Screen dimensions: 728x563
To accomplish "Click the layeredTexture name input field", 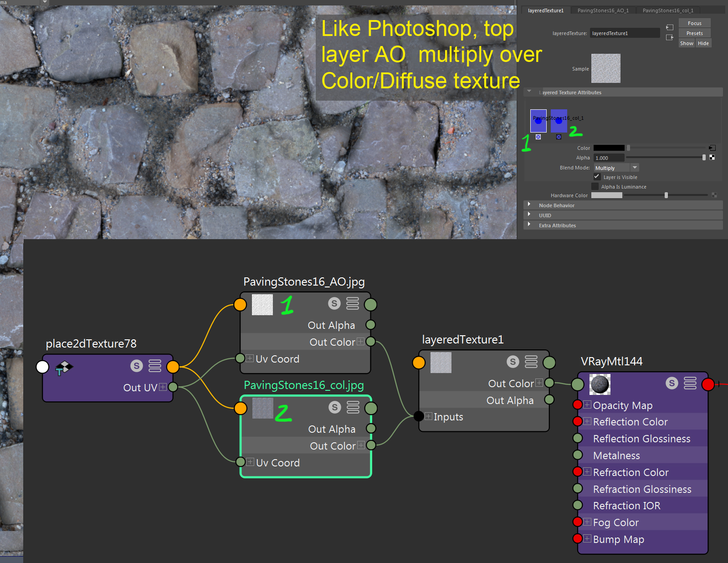I will click(625, 33).
